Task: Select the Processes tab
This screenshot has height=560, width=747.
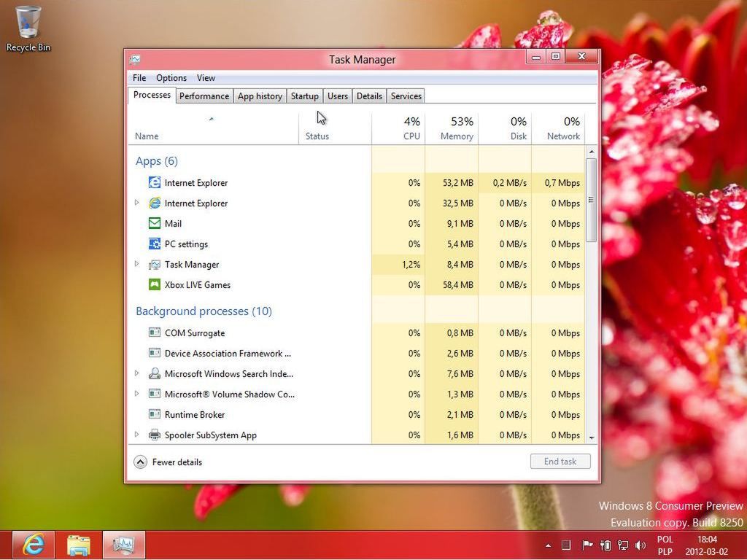Action: [152, 95]
